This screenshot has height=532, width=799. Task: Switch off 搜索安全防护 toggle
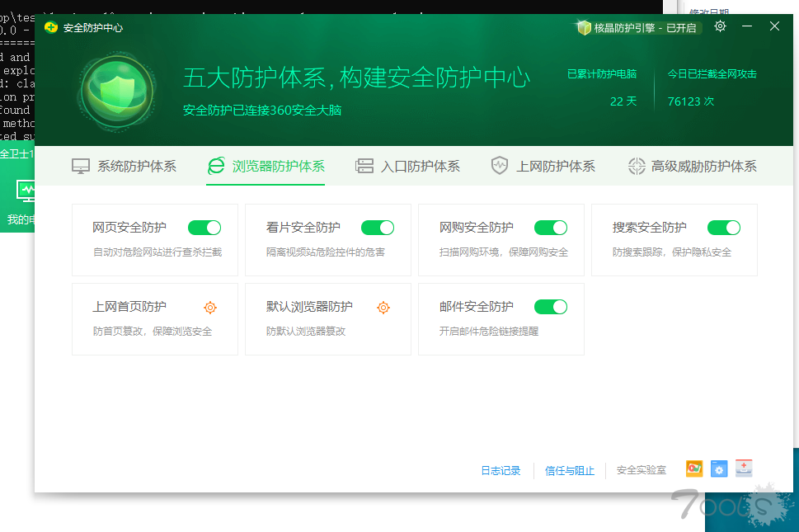pos(724,228)
